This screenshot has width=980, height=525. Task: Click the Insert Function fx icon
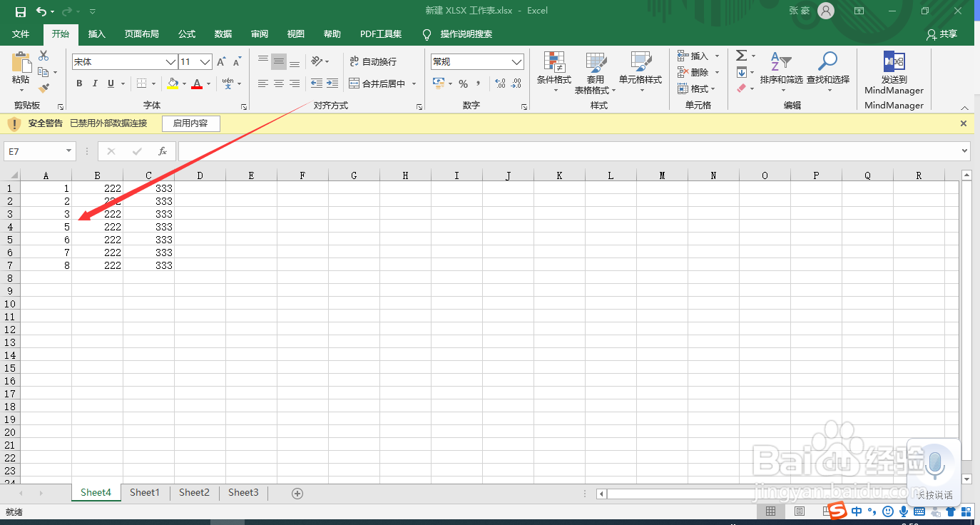163,151
